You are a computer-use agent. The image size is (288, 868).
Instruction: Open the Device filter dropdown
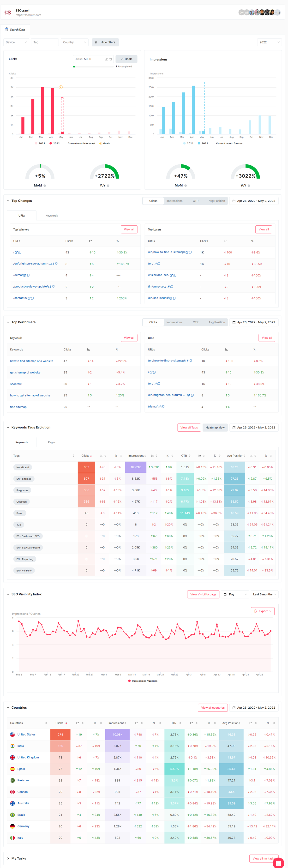[16, 42]
